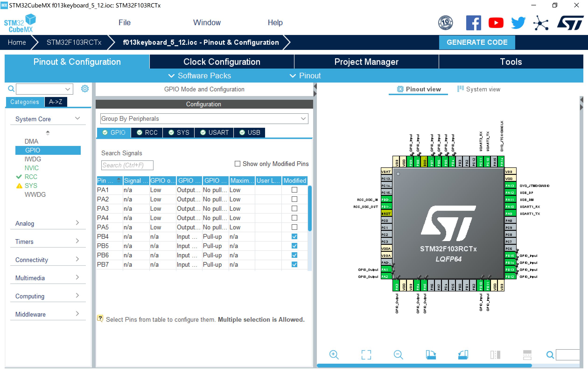
Task: Select the NRST pin on the chip
Action: click(386, 214)
